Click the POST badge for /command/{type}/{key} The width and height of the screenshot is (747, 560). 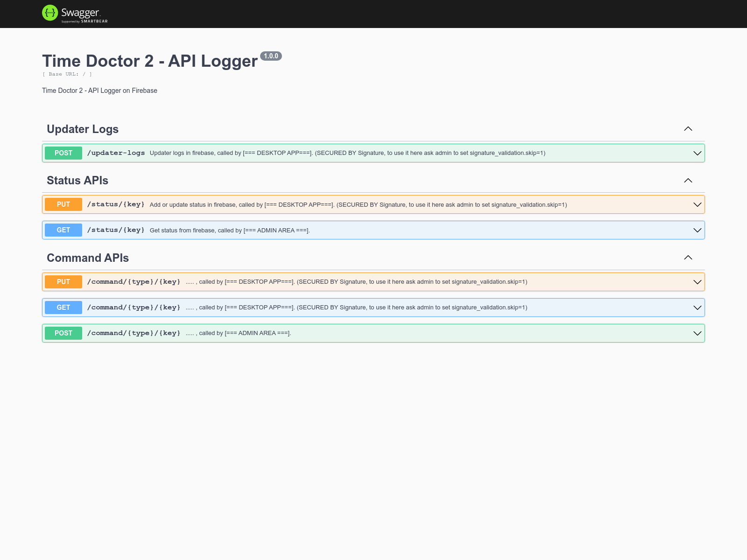(63, 333)
